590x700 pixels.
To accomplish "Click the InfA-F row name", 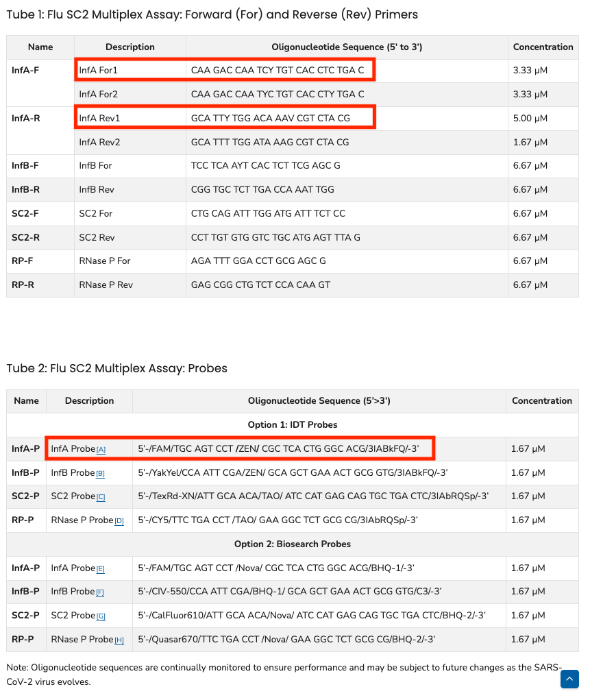I will click(25, 71).
